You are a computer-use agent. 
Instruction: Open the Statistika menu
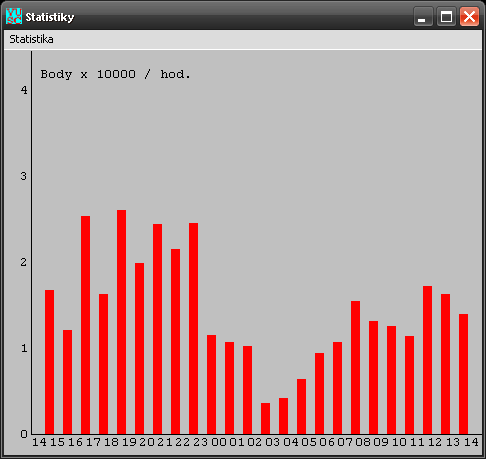click(31, 39)
